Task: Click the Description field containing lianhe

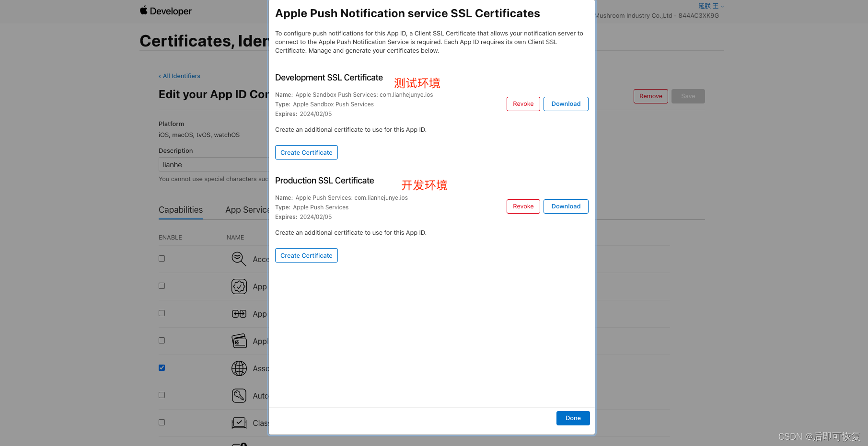Action: click(213, 164)
